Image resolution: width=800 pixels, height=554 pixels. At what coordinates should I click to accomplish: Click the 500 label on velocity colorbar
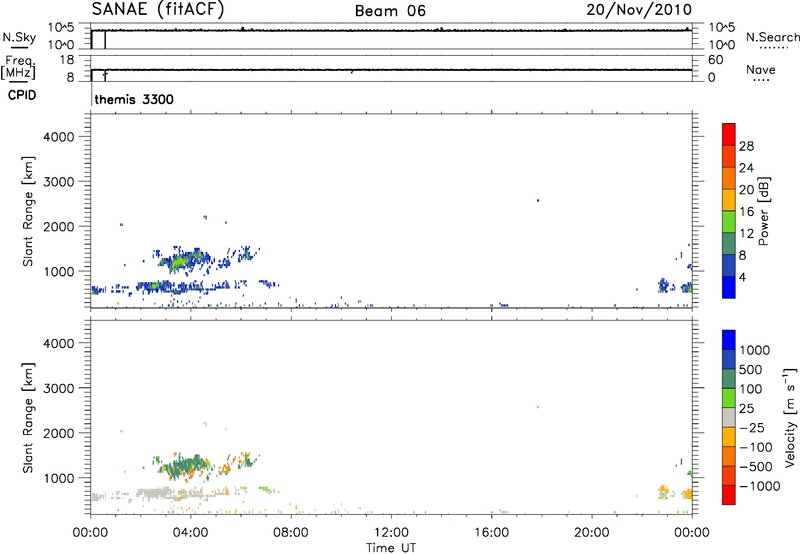click(x=751, y=370)
